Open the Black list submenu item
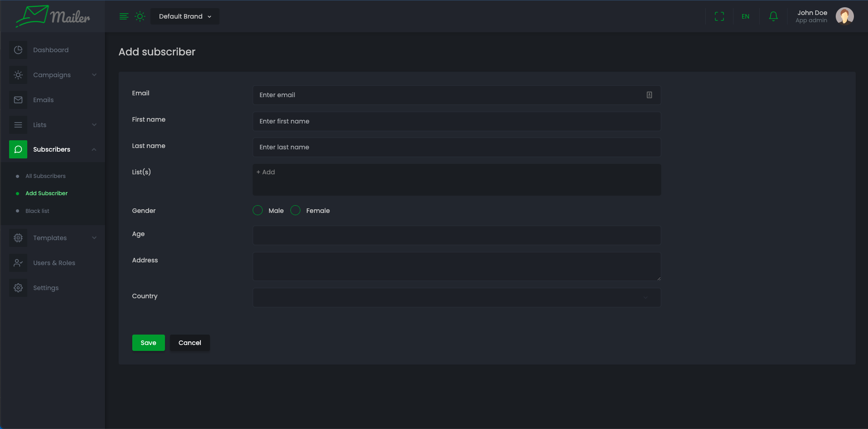The height and width of the screenshot is (429, 868). click(x=37, y=211)
